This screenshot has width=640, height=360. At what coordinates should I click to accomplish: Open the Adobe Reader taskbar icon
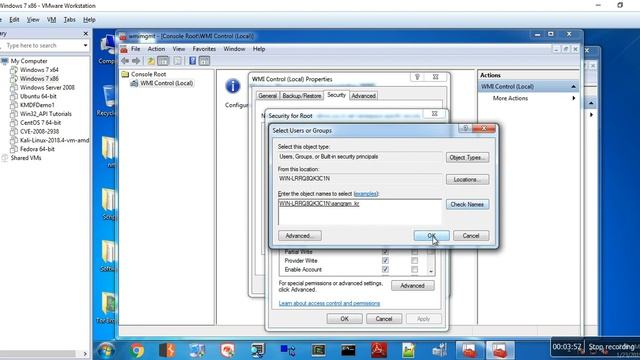(x=378, y=350)
